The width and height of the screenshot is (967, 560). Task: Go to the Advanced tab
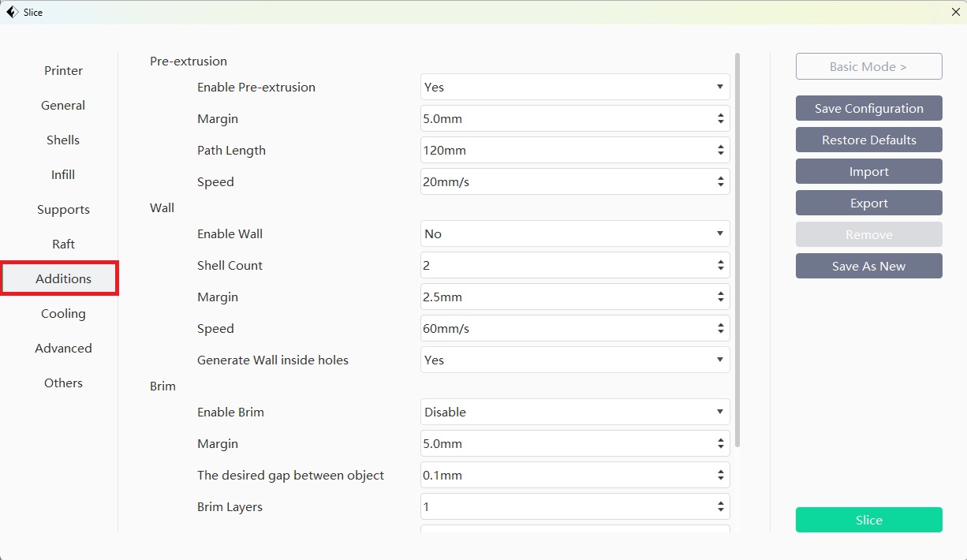[x=63, y=349]
